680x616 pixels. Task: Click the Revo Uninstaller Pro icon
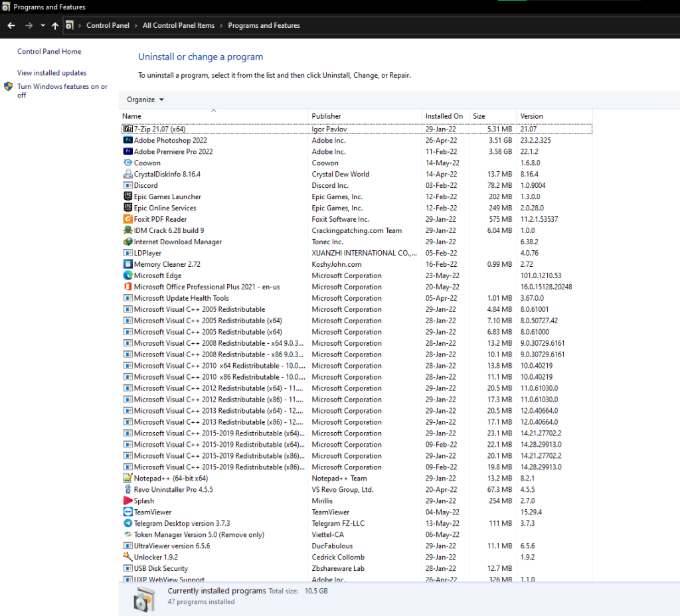pyautogui.click(x=127, y=489)
